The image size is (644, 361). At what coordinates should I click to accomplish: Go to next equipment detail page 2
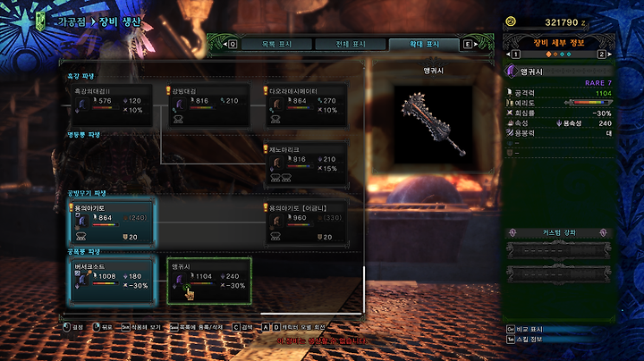(604, 55)
